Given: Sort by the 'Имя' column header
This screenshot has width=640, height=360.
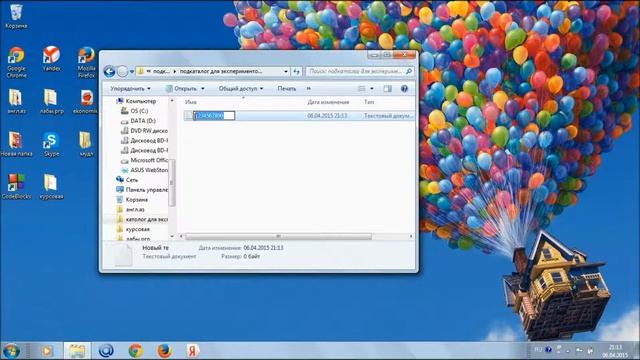Looking at the screenshot, I should coord(191,102).
